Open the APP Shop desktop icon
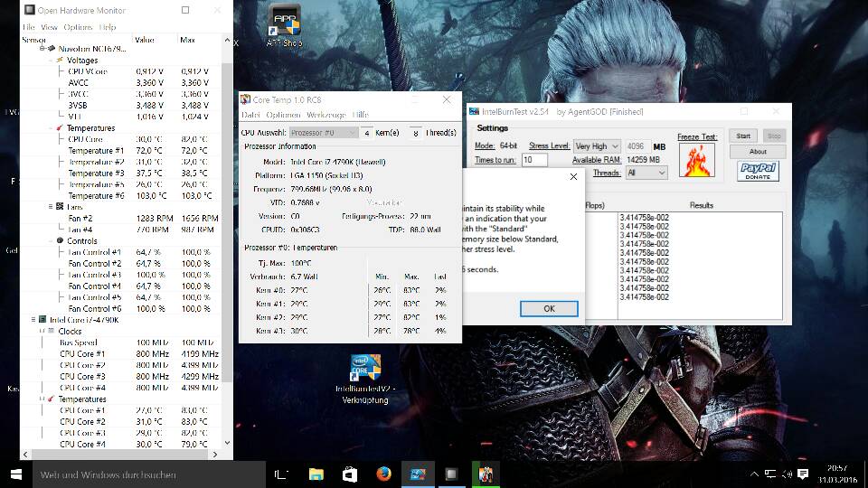This screenshot has height=488, width=868. pyautogui.click(x=285, y=25)
